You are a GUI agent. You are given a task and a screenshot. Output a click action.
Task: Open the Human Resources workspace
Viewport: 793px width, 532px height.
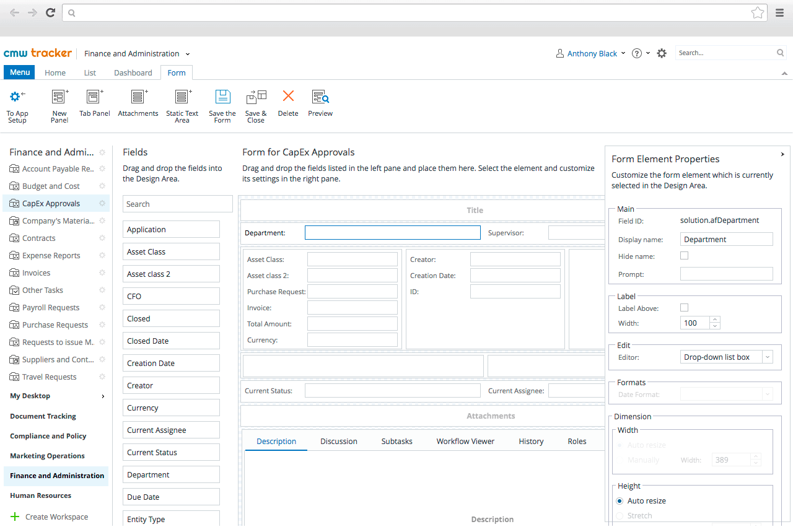pos(41,495)
